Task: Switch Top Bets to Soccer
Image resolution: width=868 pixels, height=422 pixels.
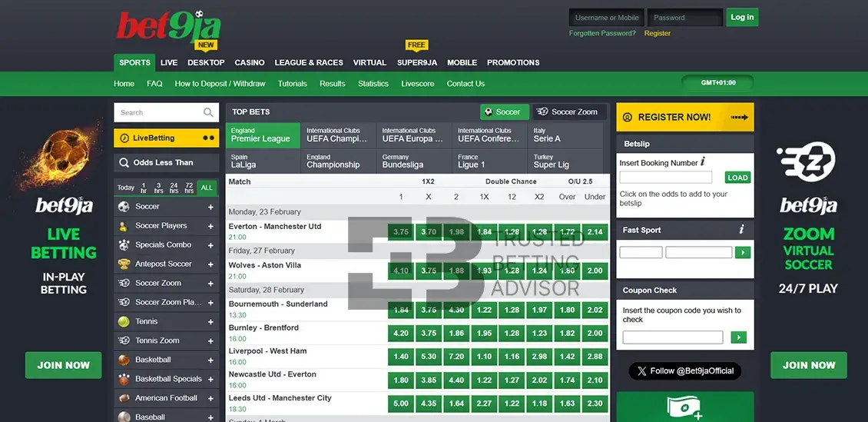Action: tap(505, 112)
